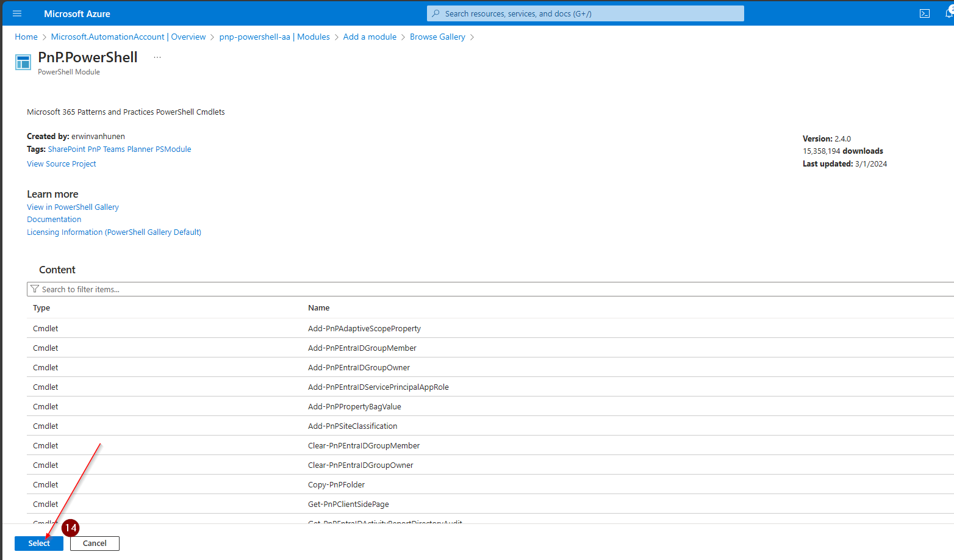954x560 pixels.
Task: Select the Add-PnPSiteClassification row
Action: [490, 426]
